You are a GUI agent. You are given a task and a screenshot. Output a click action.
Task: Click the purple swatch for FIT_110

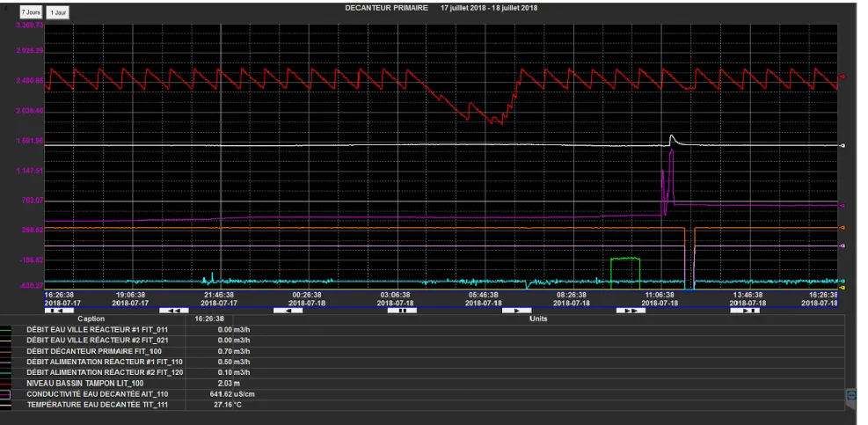[5, 362]
